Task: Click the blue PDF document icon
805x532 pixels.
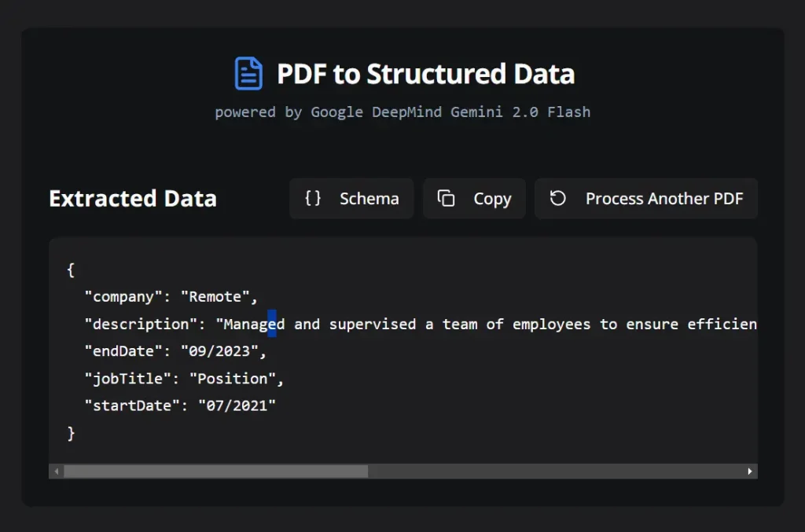Action: coord(247,72)
